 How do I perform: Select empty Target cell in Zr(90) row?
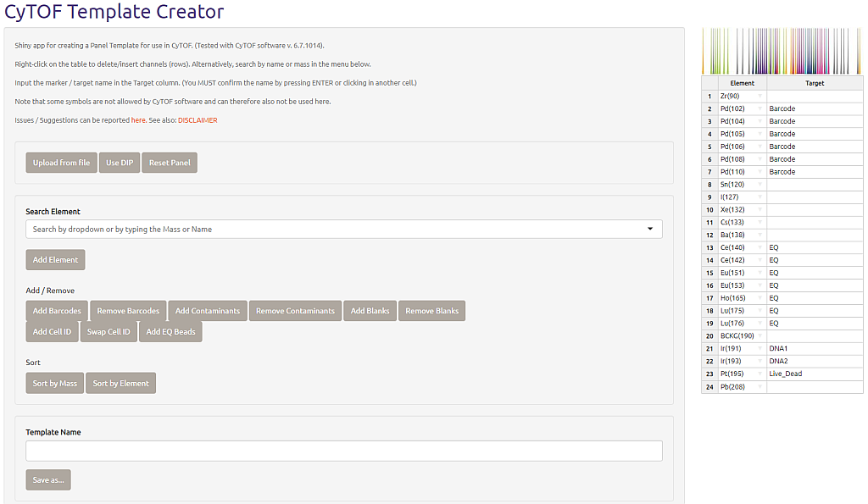tap(815, 96)
